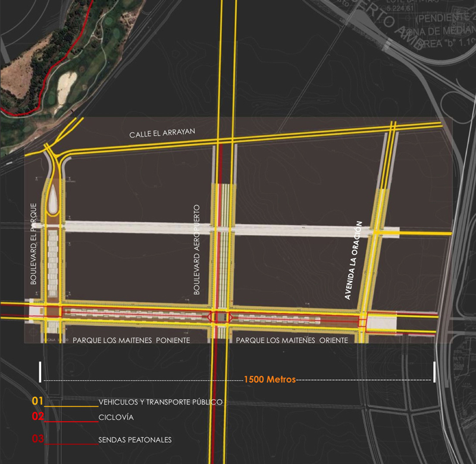Screen dimensions: 476x464
Task: Click the white right end marker of scale bar
Action: pyautogui.click(x=435, y=372)
